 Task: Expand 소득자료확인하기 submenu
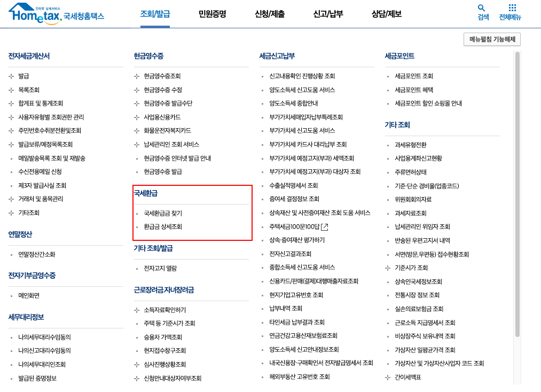[137, 310]
